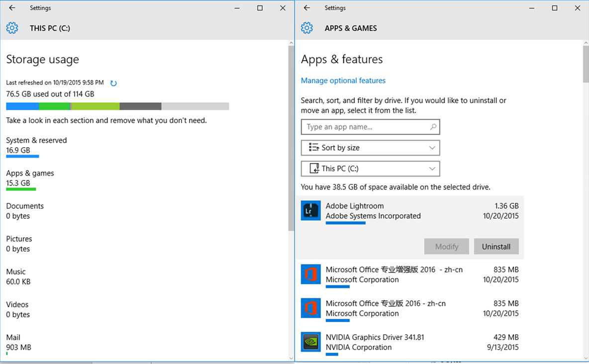This screenshot has width=589, height=364.
Task: Click the NVIDIA Graphics Driver icon
Action: pos(311,342)
